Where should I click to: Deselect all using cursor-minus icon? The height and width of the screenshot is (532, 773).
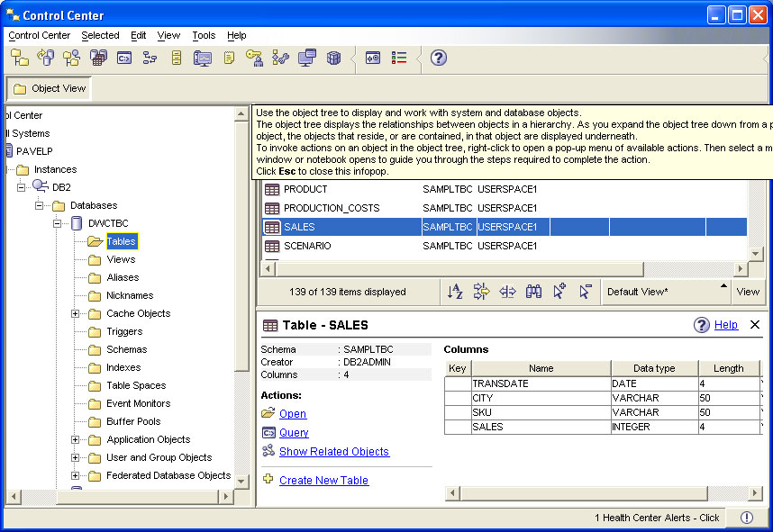(x=586, y=292)
